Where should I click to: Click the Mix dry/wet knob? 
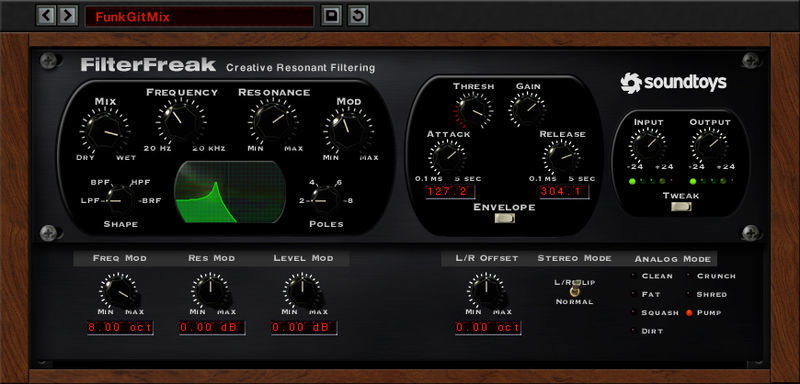[x=104, y=132]
